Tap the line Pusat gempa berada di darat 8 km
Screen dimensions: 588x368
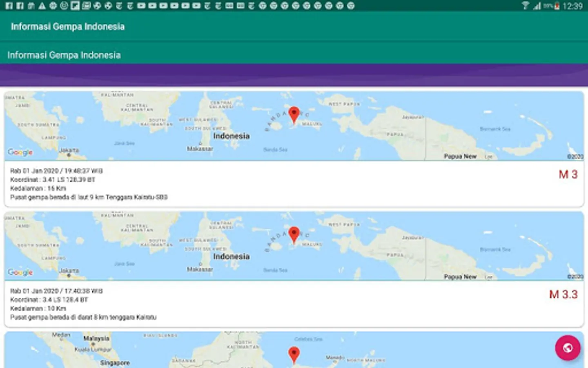83,317
